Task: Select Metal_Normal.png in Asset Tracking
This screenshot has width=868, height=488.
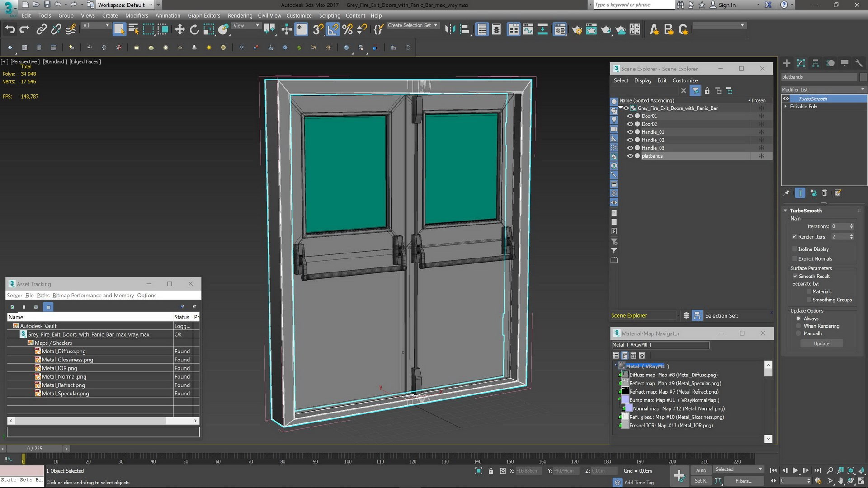Action: [64, 377]
